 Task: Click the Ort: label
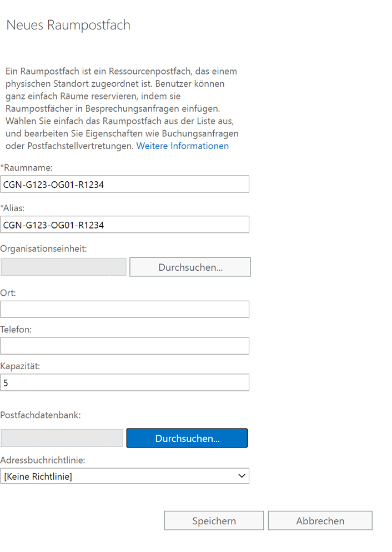click(8, 293)
